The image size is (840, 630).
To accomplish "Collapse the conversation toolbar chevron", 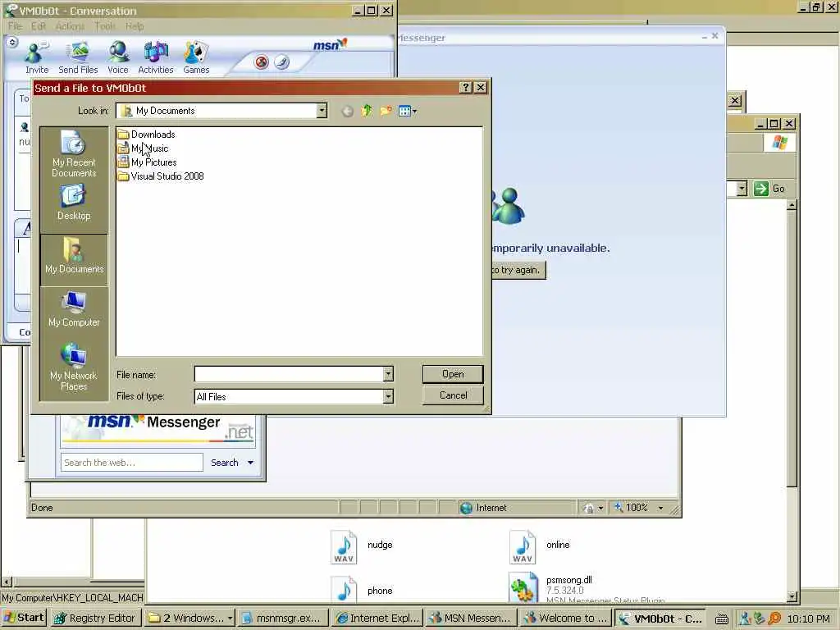I will click(11, 42).
